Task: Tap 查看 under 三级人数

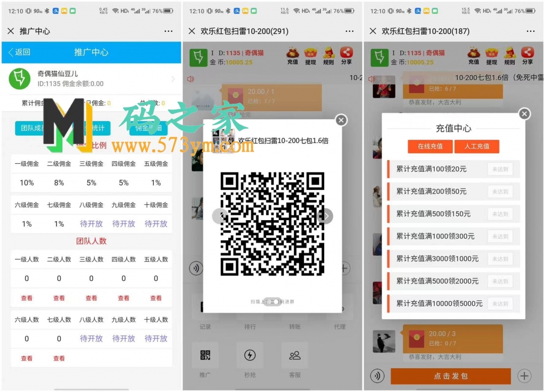Action: click(x=92, y=298)
